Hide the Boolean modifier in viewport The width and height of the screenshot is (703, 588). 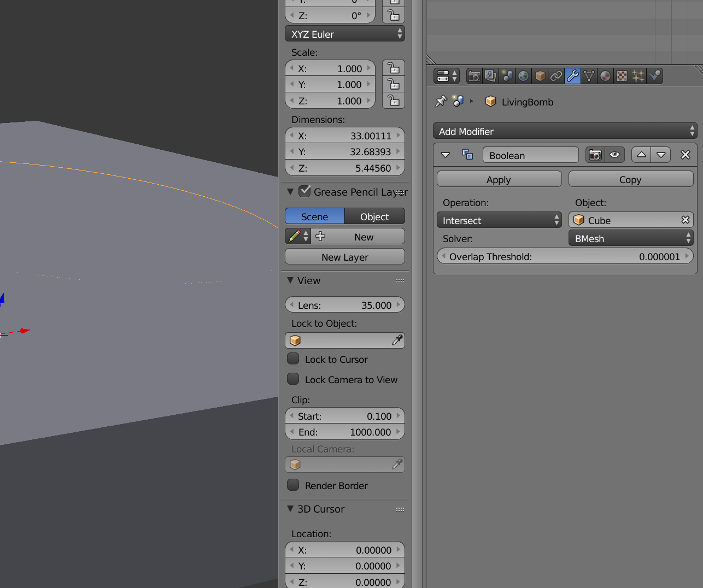(614, 155)
